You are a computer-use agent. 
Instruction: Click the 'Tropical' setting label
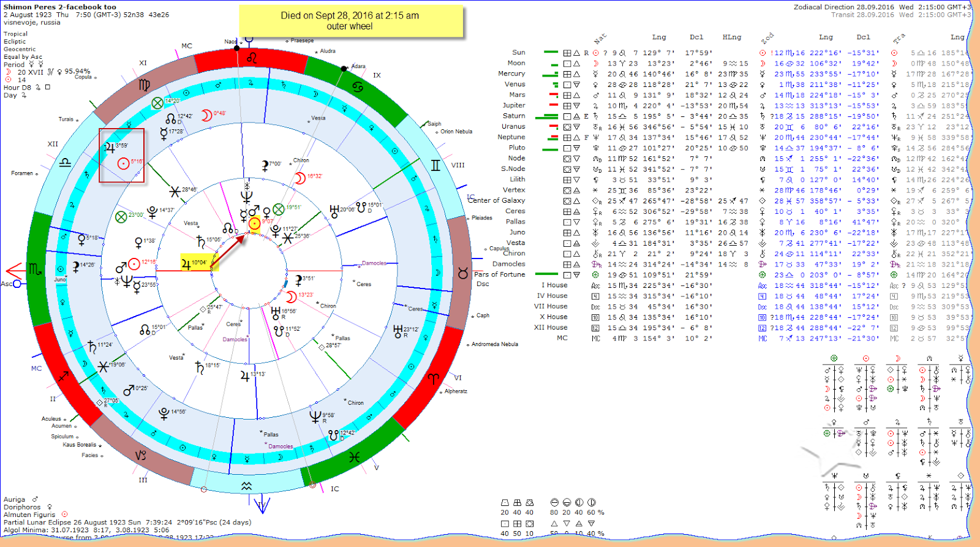[x=15, y=34]
